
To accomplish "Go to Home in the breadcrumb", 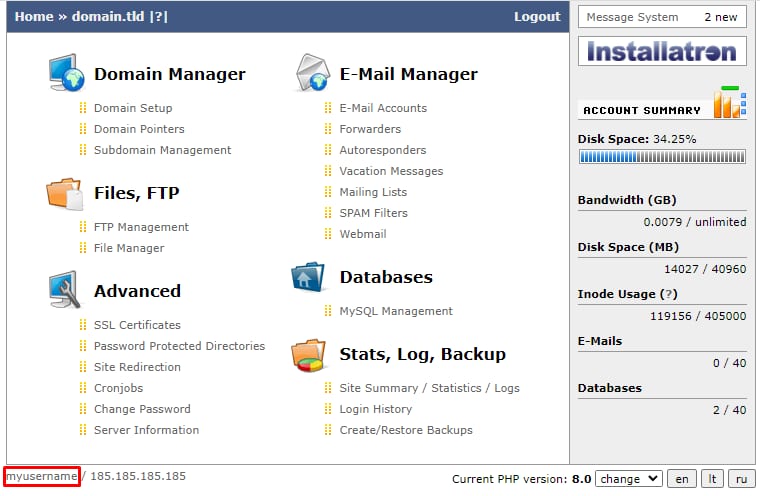I will (x=34, y=16).
